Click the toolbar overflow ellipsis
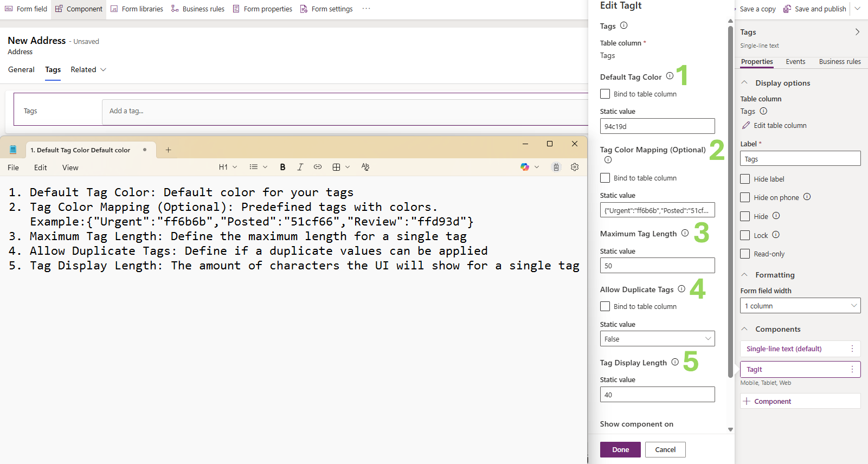Viewport: 868px width, 464px height. pyautogui.click(x=367, y=9)
